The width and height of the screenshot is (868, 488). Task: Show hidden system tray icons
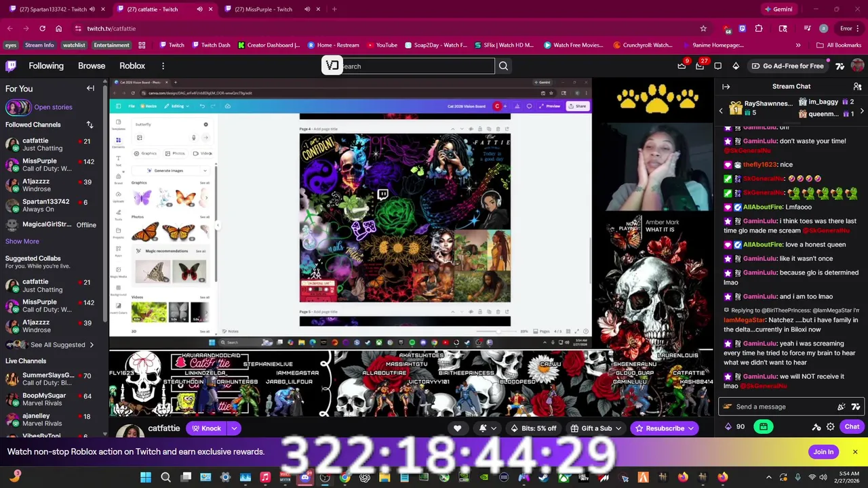pyautogui.click(x=768, y=478)
